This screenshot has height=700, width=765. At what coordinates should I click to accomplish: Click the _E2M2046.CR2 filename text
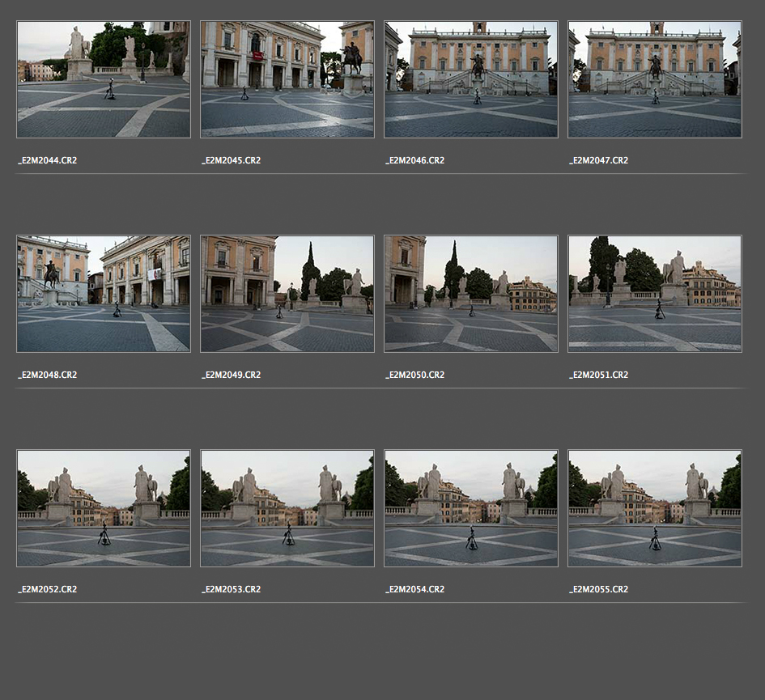pos(414,161)
